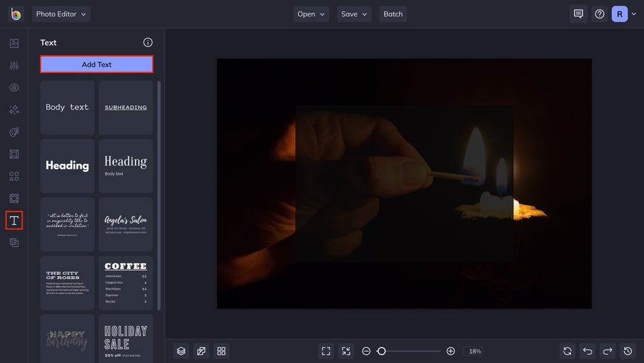Click the shrink to fit arrows icon

(347, 351)
